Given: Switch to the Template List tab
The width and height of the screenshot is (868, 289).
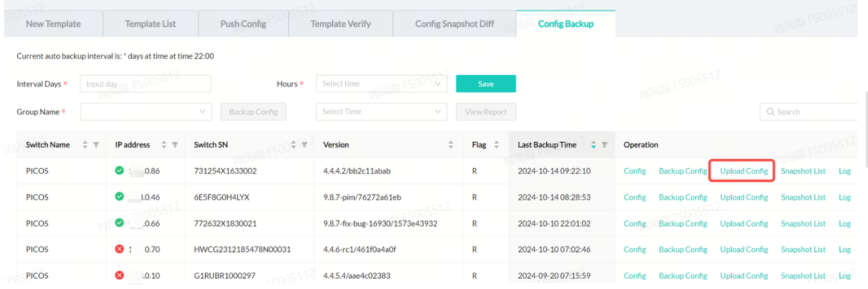Looking at the screenshot, I should click(150, 24).
